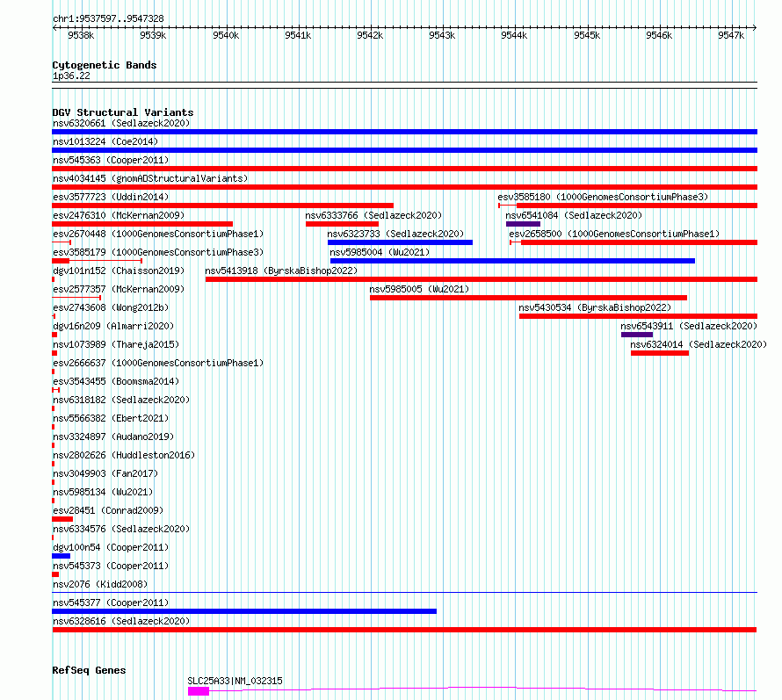Click the chr1:9537597..9547328 coordinates text
782x700 pixels.
click(108, 18)
